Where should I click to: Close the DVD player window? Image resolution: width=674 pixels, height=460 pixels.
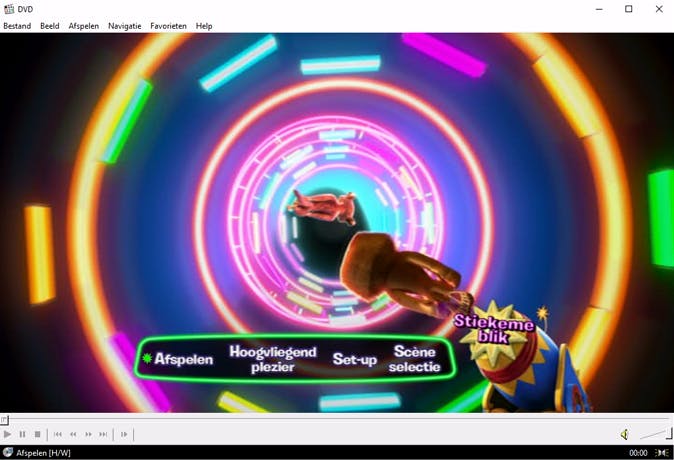659,9
